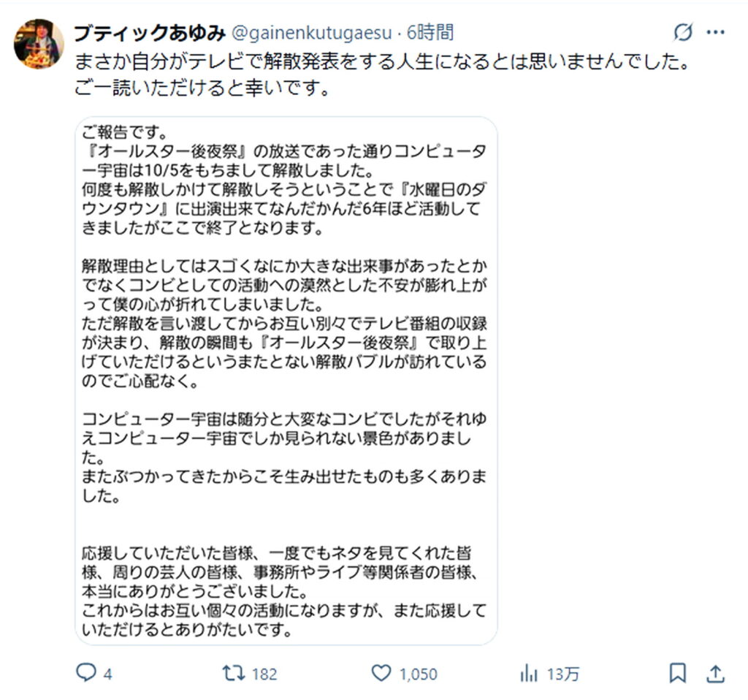Image resolution: width=748 pixels, height=700 pixels.
Task: Click the share upload arrow icon
Action: pyautogui.click(x=717, y=673)
